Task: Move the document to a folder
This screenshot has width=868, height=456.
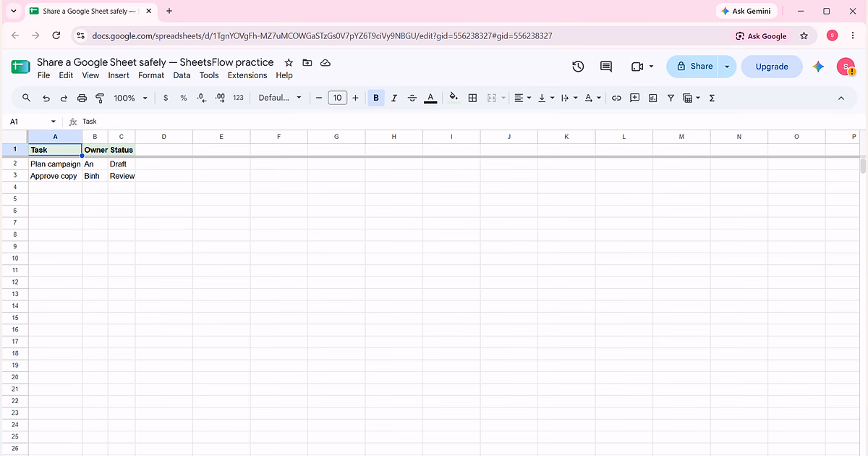Action: point(307,63)
